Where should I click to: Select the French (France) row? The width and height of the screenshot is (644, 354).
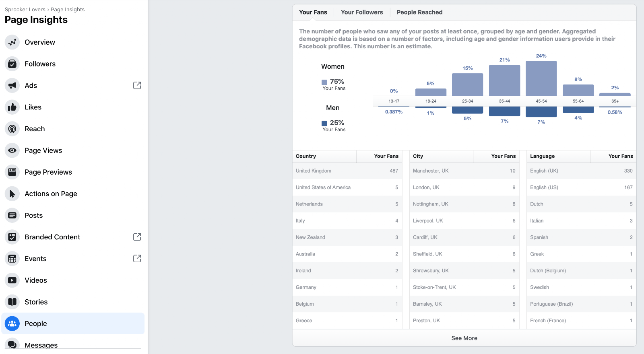pyautogui.click(x=581, y=321)
